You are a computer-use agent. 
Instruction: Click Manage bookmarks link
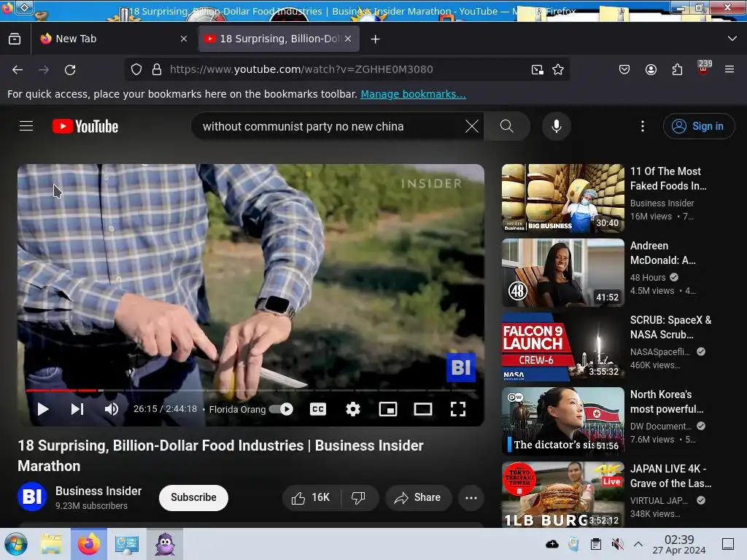[x=413, y=94]
